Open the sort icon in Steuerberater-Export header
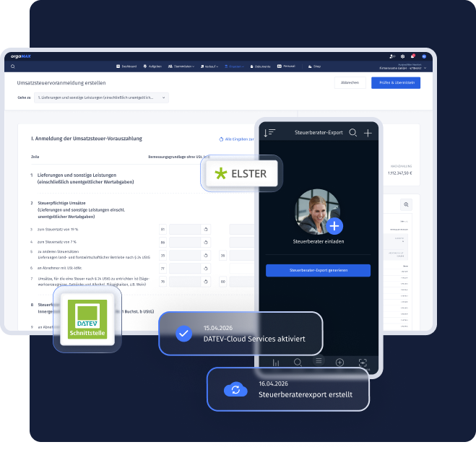The image size is (476, 455). pyautogui.click(x=269, y=133)
